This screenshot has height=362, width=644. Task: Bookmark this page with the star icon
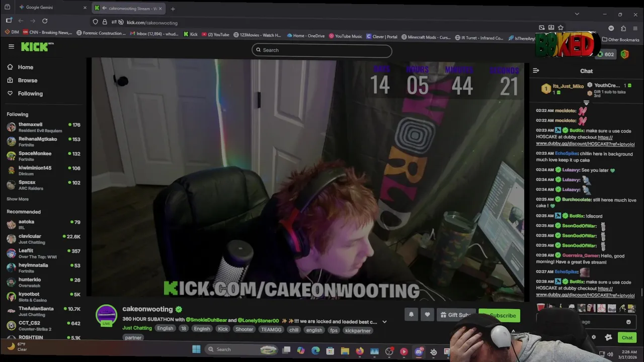pos(560,28)
